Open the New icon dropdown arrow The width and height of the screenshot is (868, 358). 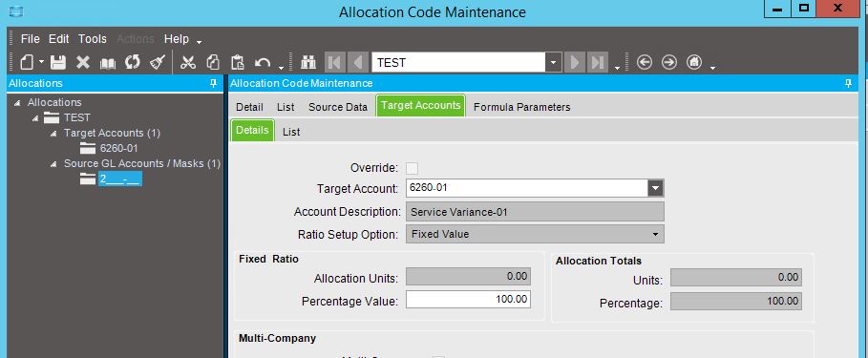click(41, 62)
